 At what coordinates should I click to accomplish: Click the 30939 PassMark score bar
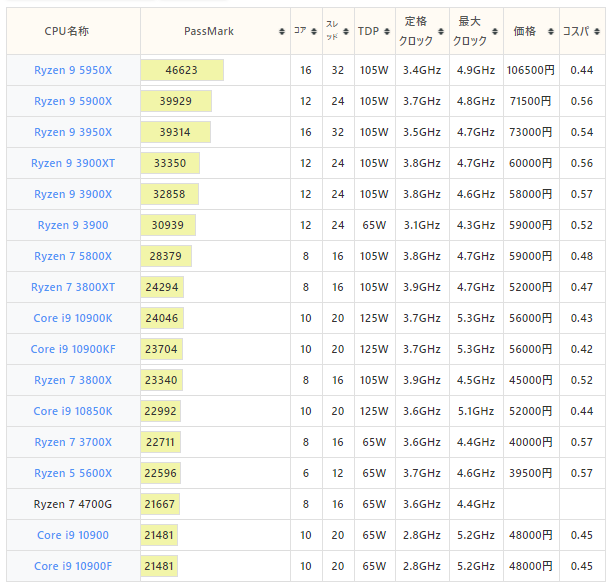168,225
